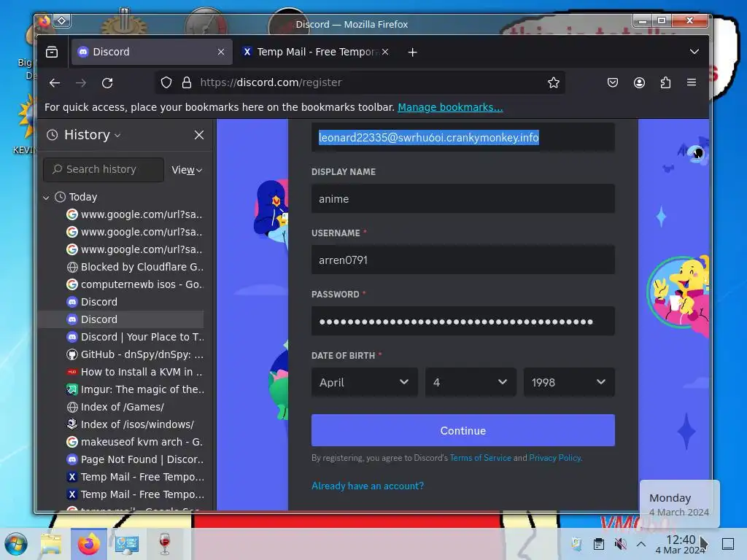The image size is (747, 560).
Task: Open tracking protection shield icon
Action: point(166,82)
